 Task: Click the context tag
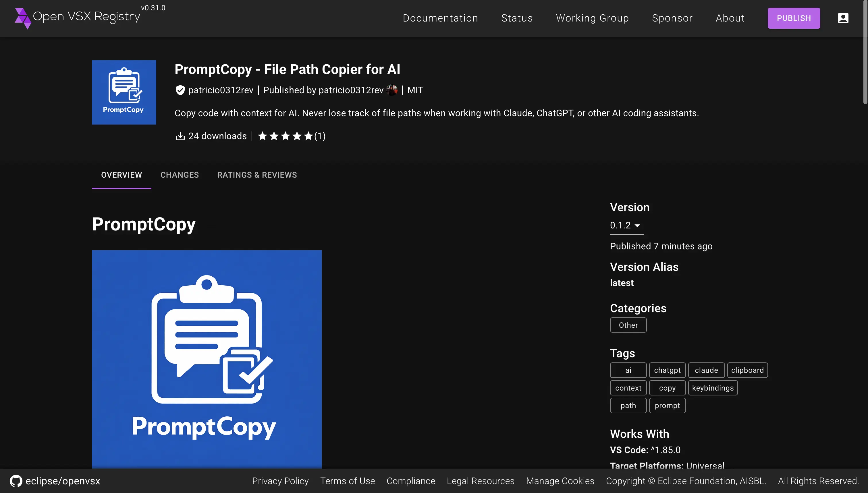(x=628, y=388)
